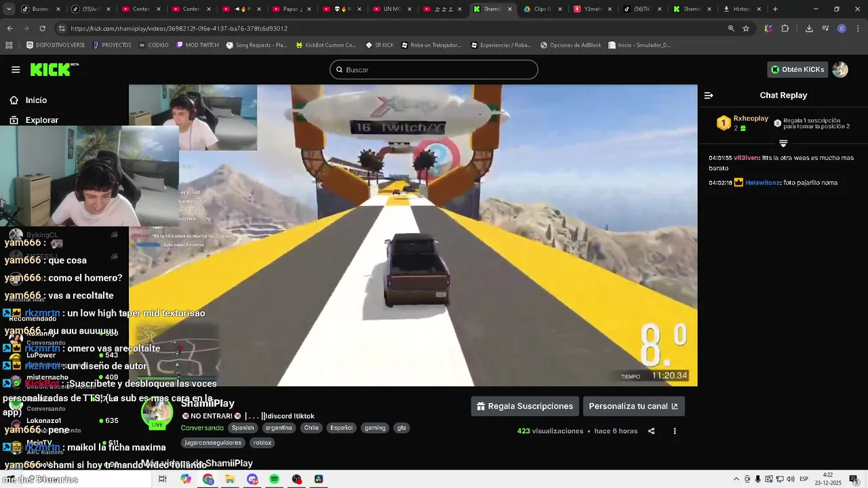Switch to the Papus browser tab

tap(292, 9)
